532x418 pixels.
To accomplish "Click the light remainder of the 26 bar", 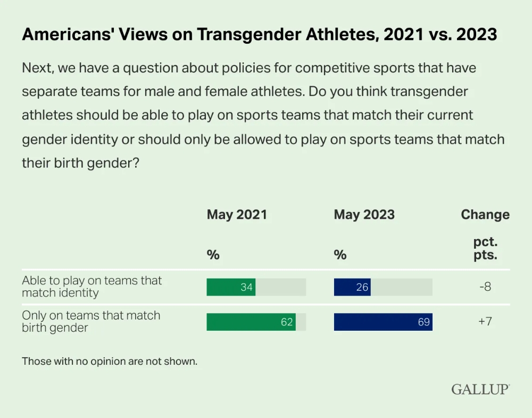I will (402, 287).
